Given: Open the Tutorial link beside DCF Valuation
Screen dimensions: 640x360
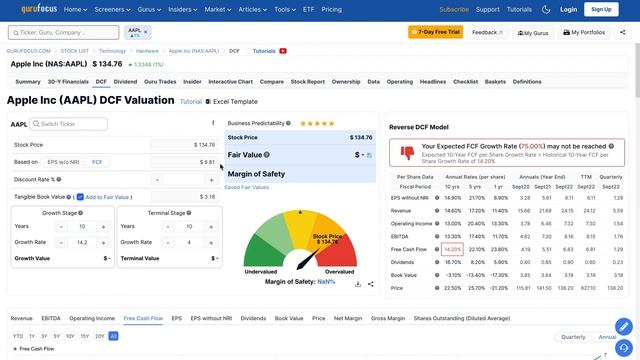Looking at the screenshot, I should click(x=191, y=102).
